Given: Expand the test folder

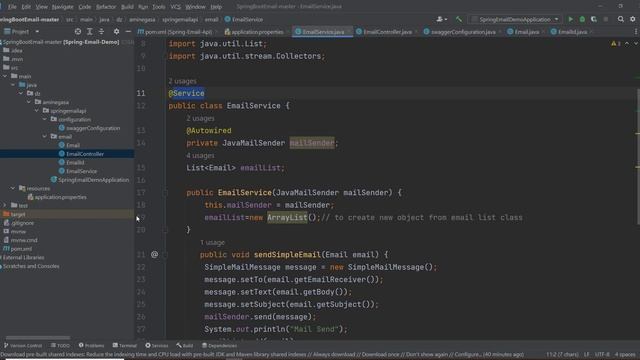Looking at the screenshot, I should point(5,205).
